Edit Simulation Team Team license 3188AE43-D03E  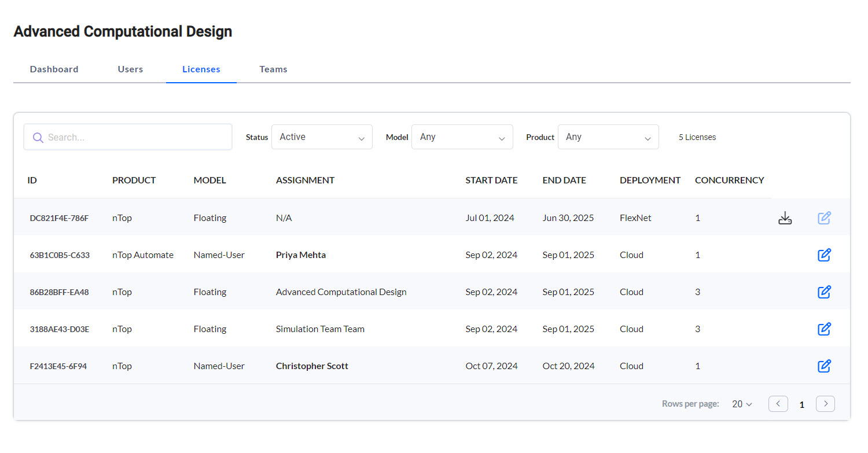click(824, 329)
